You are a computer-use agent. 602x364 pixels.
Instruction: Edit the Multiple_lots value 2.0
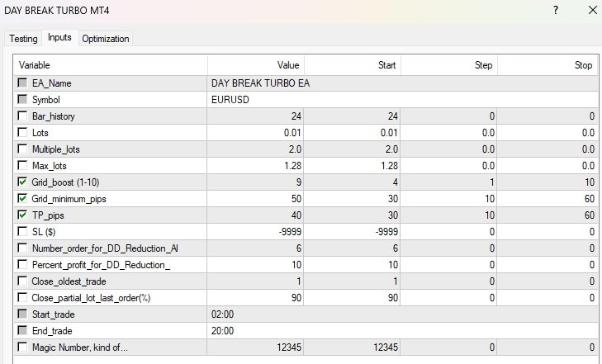pos(255,149)
